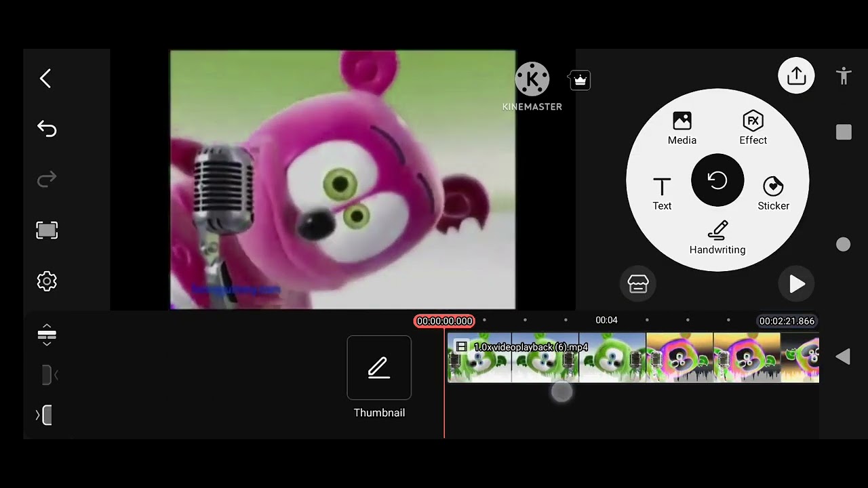
Task: Tap the premium crown icon
Action: 580,80
